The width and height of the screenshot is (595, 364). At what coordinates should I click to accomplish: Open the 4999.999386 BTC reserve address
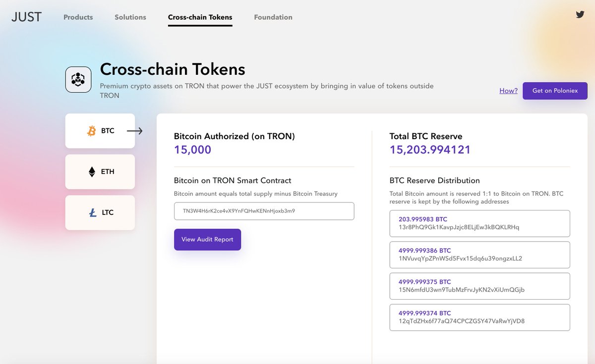(x=480, y=255)
